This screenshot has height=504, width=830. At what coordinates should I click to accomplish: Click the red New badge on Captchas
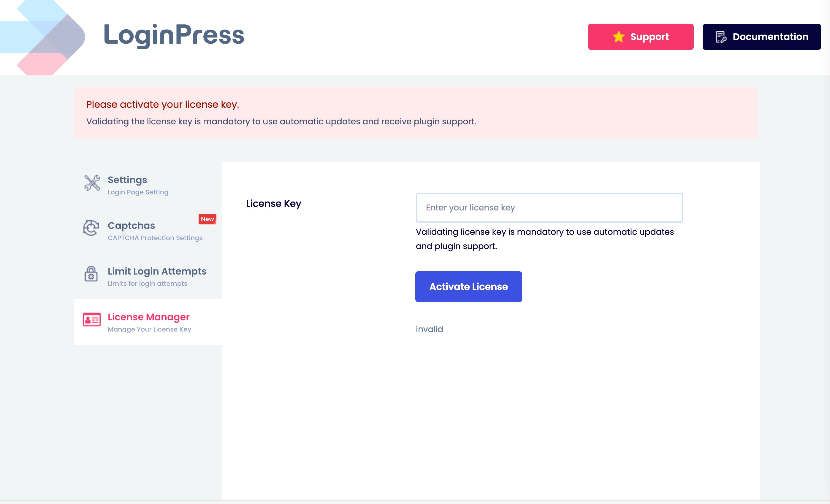(207, 219)
